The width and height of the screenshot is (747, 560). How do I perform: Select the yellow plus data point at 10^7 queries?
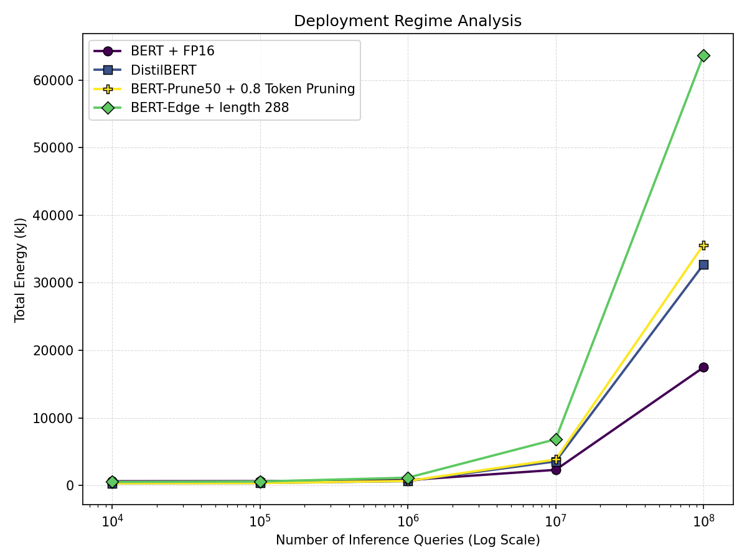pyautogui.click(x=555, y=460)
